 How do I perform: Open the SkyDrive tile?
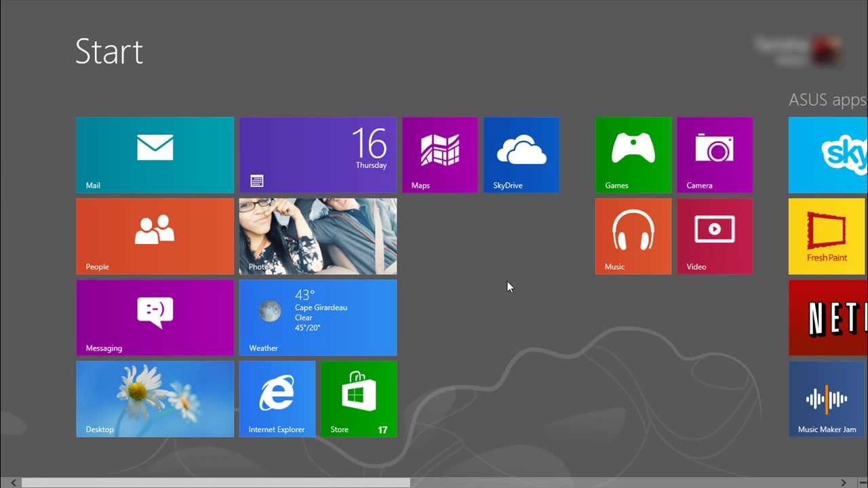click(x=521, y=155)
